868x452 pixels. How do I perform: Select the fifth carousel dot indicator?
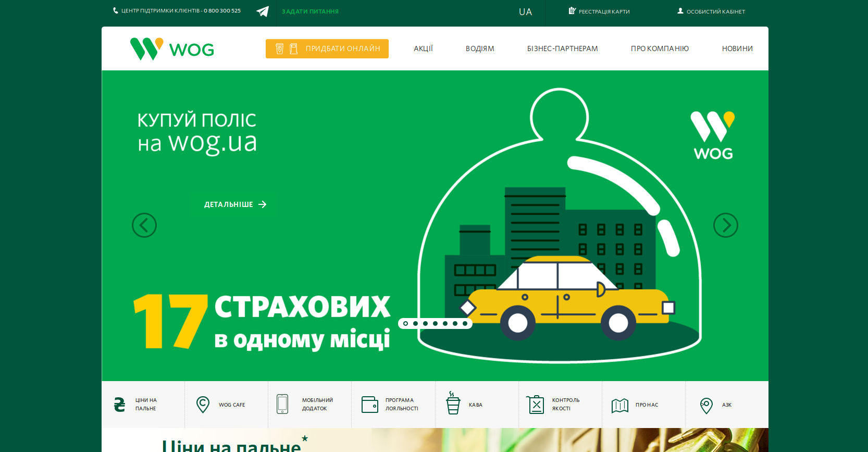click(x=445, y=323)
